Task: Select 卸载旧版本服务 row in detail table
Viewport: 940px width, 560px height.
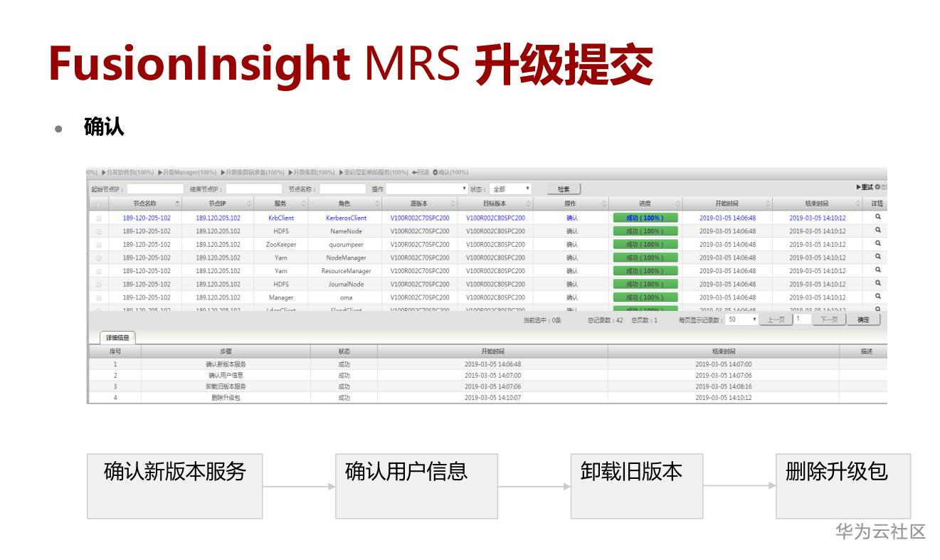Action: 488,386
